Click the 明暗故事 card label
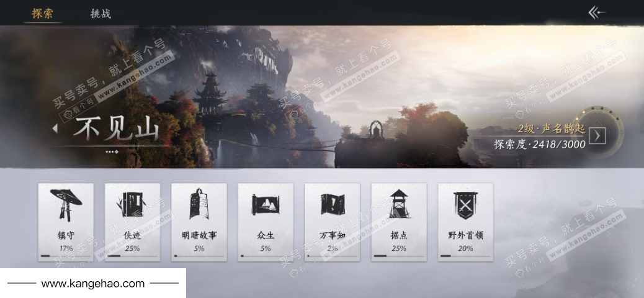644x298 pixels. pyautogui.click(x=199, y=235)
